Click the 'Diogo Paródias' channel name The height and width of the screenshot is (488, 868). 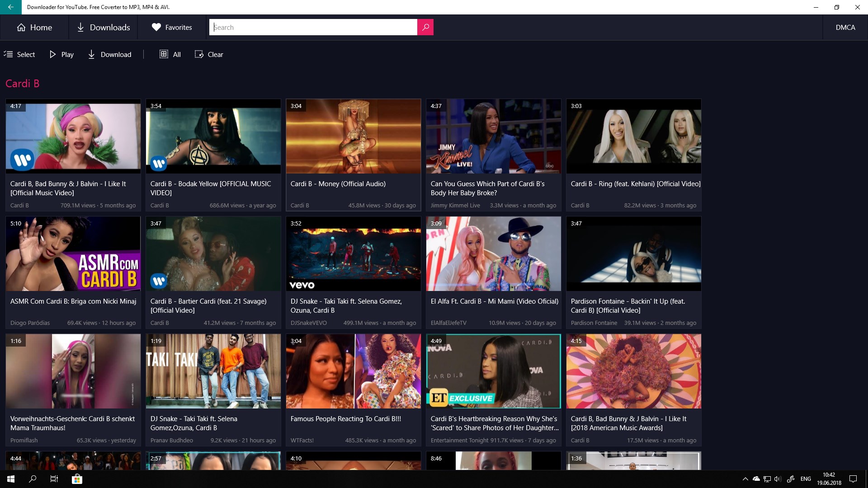pos(30,323)
